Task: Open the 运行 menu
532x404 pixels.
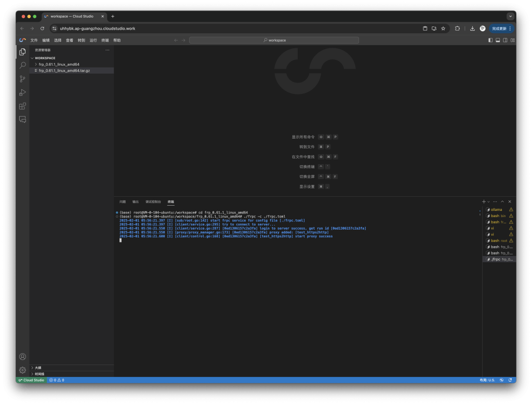Action: click(94, 41)
